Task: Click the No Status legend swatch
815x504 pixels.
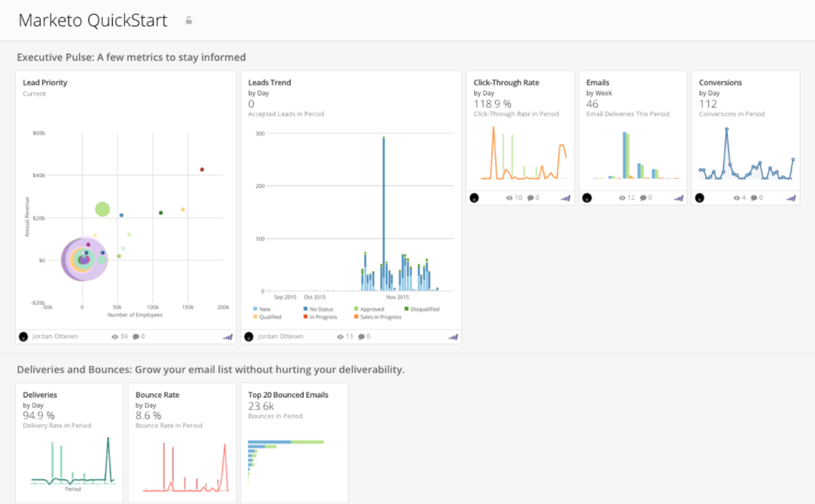Action: click(x=306, y=309)
